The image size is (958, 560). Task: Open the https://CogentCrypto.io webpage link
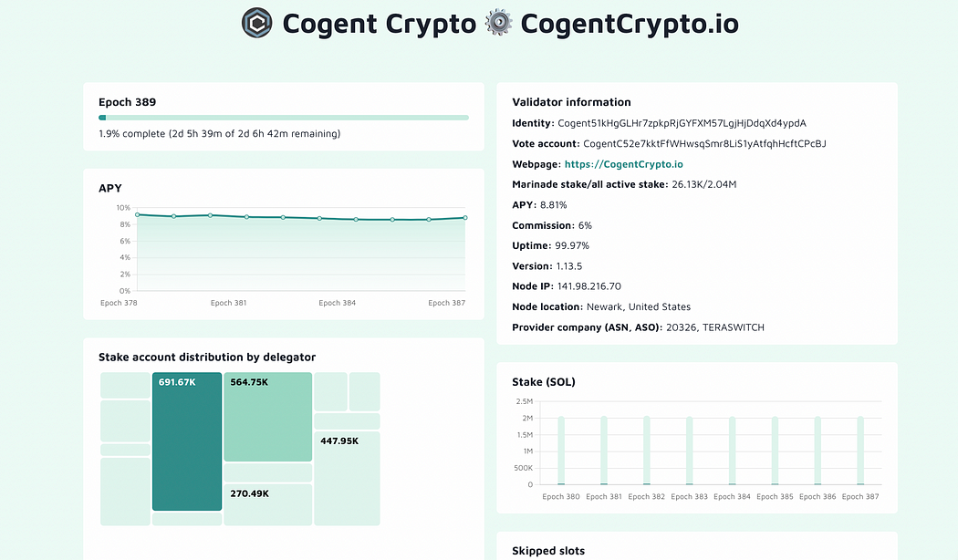pyautogui.click(x=623, y=164)
